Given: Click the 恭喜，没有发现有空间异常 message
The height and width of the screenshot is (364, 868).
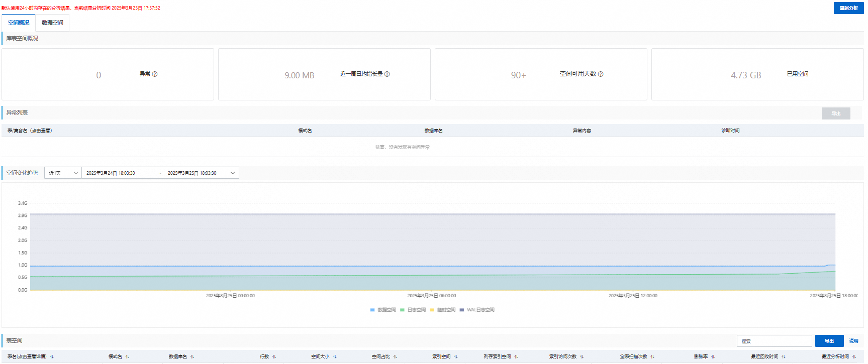Looking at the screenshot, I should [402, 147].
